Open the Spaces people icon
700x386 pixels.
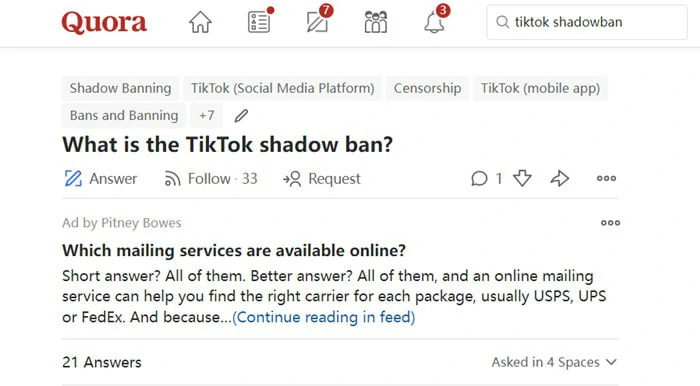(376, 22)
